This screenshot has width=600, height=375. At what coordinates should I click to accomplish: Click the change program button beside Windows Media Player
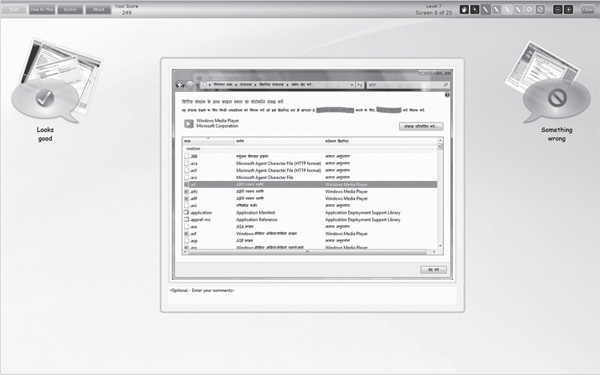[421, 126]
